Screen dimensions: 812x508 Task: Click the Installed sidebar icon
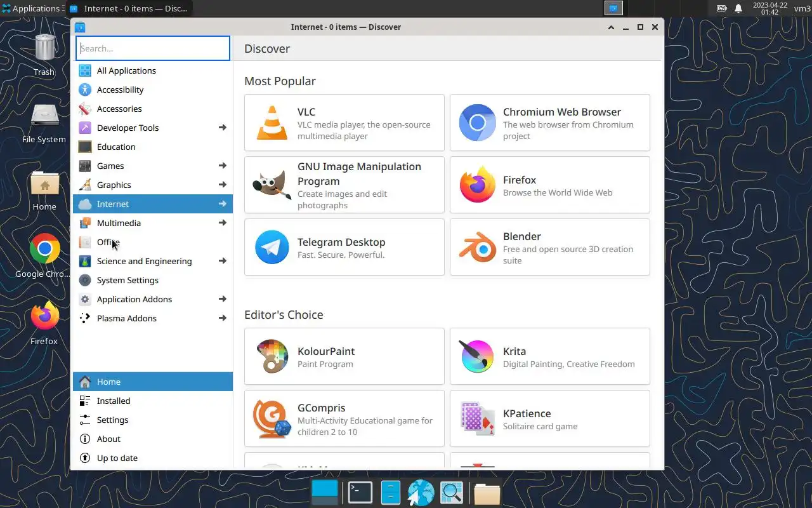pyautogui.click(x=85, y=401)
